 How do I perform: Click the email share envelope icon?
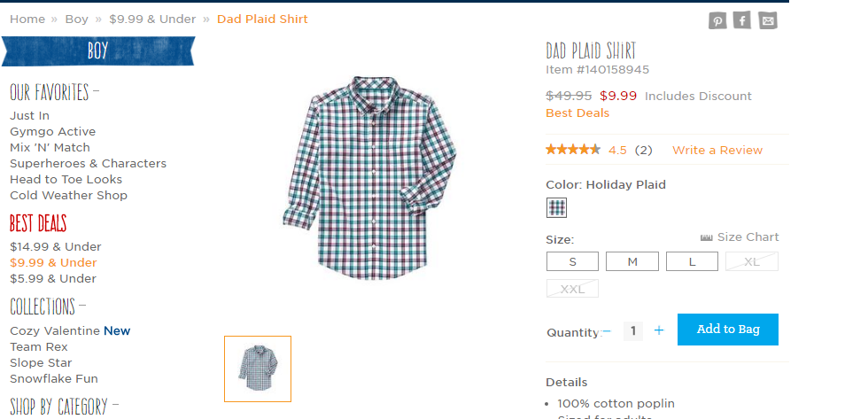click(768, 21)
